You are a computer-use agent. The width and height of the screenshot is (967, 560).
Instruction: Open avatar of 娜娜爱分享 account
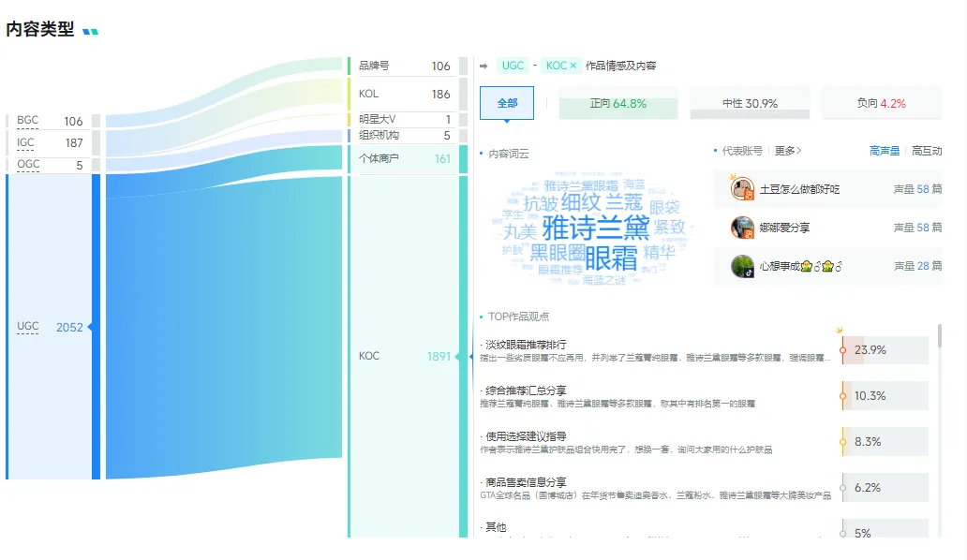[x=742, y=228]
